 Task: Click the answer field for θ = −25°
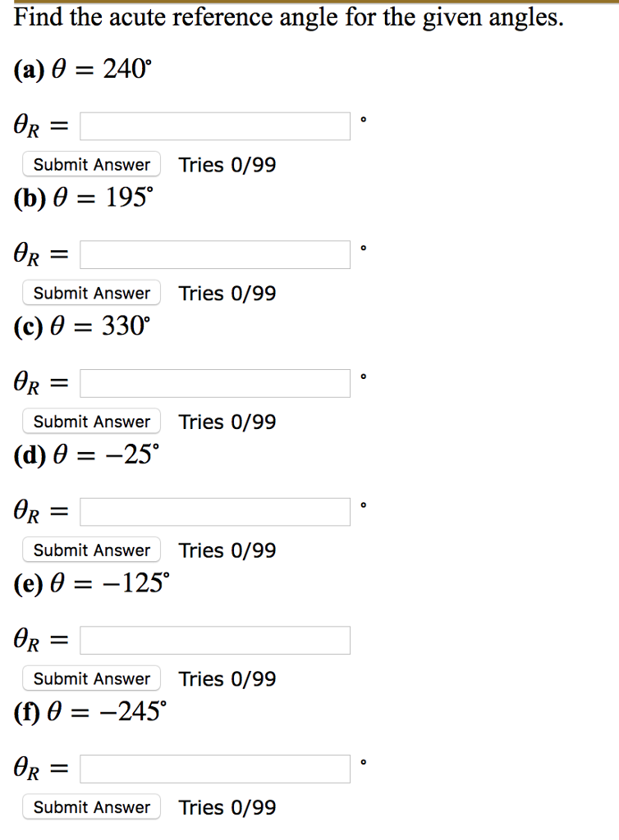214,511
